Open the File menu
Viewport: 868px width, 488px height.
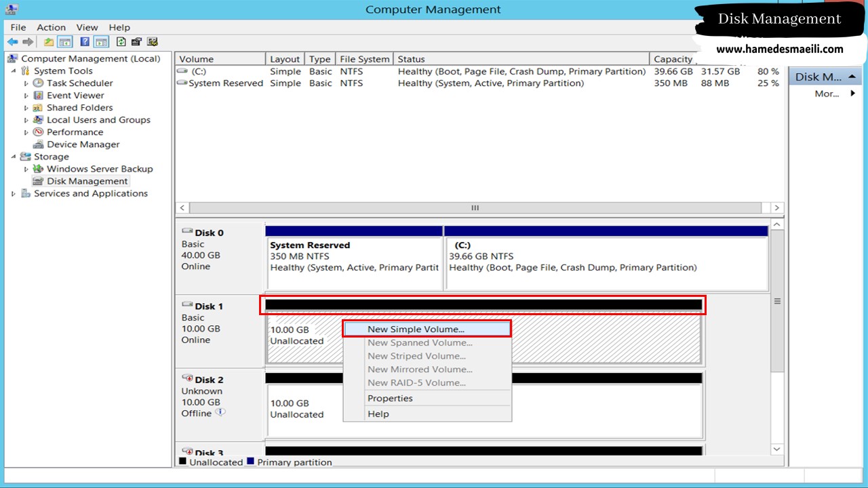click(x=18, y=27)
